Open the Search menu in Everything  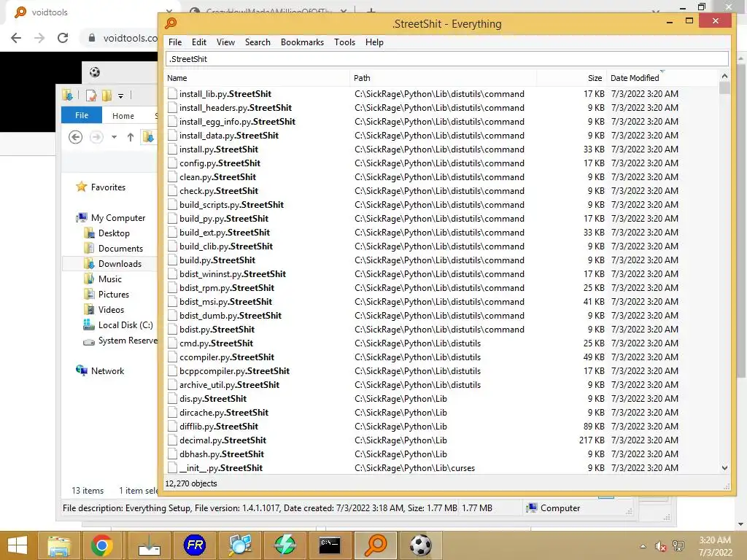258,42
